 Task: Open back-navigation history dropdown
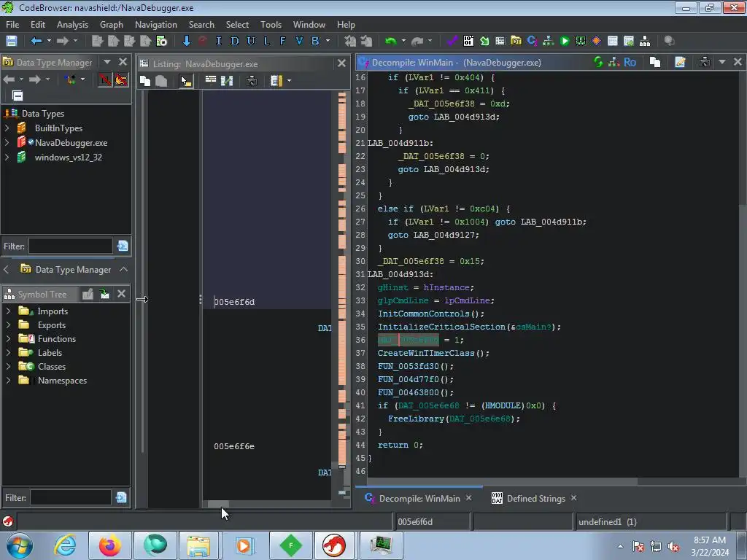pyautogui.click(x=49, y=41)
